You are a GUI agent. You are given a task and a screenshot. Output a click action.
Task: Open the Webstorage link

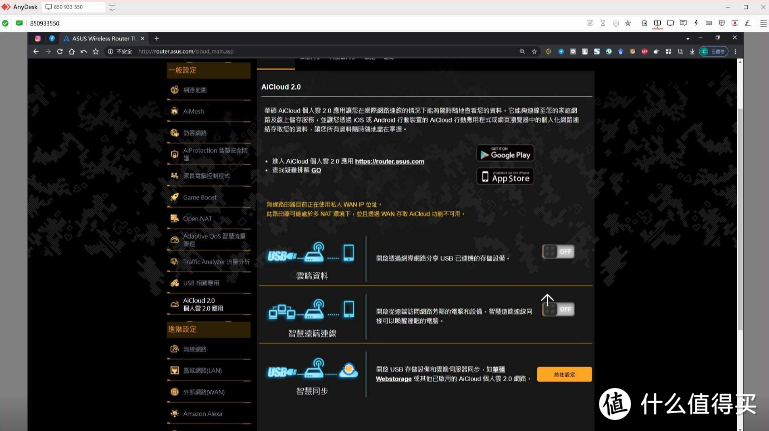coord(394,379)
